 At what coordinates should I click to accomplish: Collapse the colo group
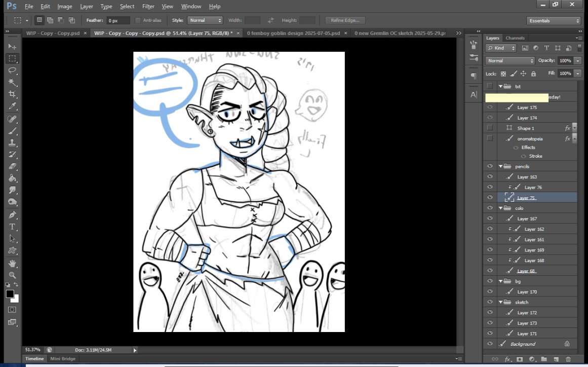pyautogui.click(x=500, y=208)
